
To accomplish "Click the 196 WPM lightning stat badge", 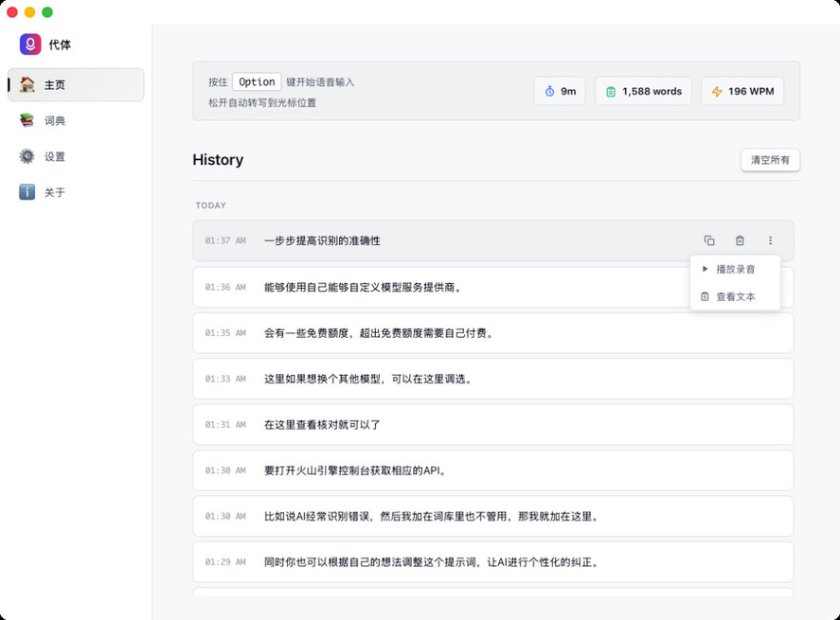I will click(742, 92).
